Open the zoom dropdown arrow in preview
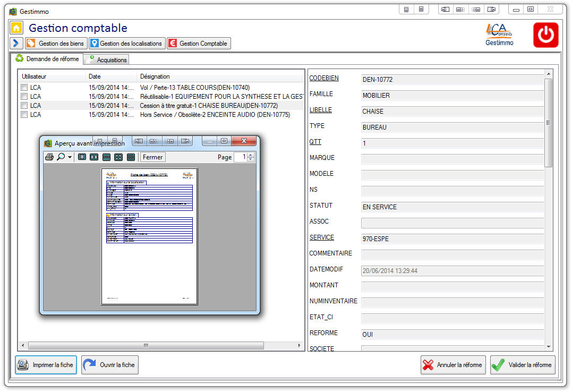The image size is (572, 392). [x=70, y=158]
